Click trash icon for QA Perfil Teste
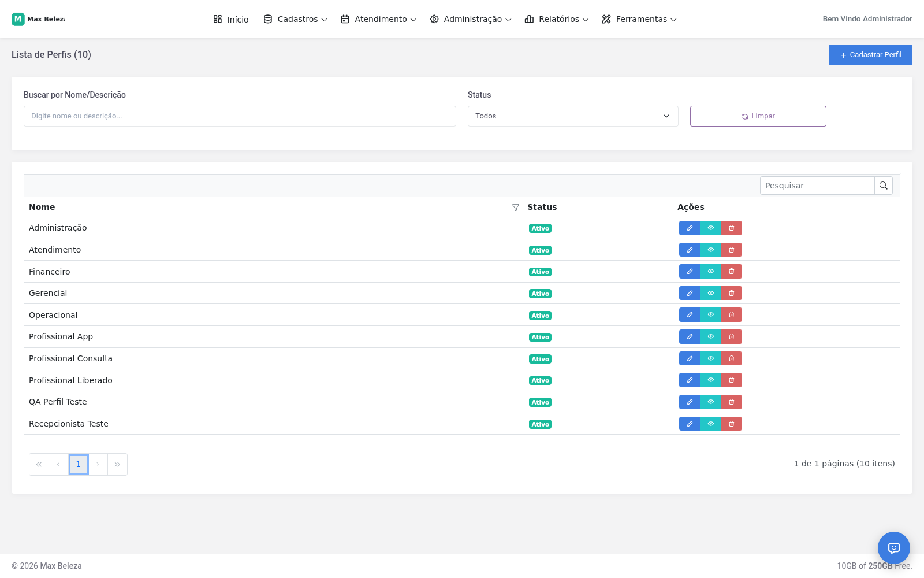 tap(731, 402)
